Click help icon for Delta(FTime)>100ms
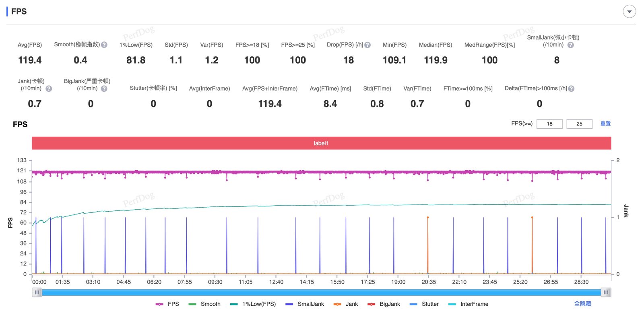Screen dimensions: 644x309 pos(571,89)
